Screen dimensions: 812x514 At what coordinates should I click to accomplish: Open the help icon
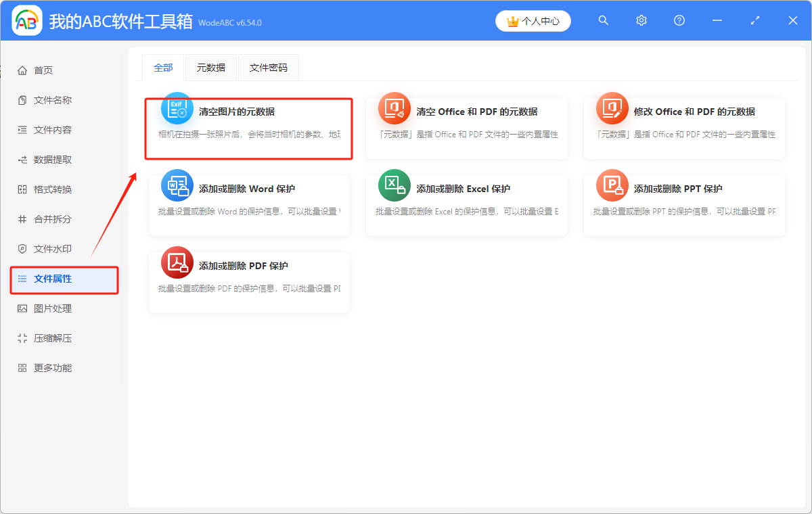679,20
